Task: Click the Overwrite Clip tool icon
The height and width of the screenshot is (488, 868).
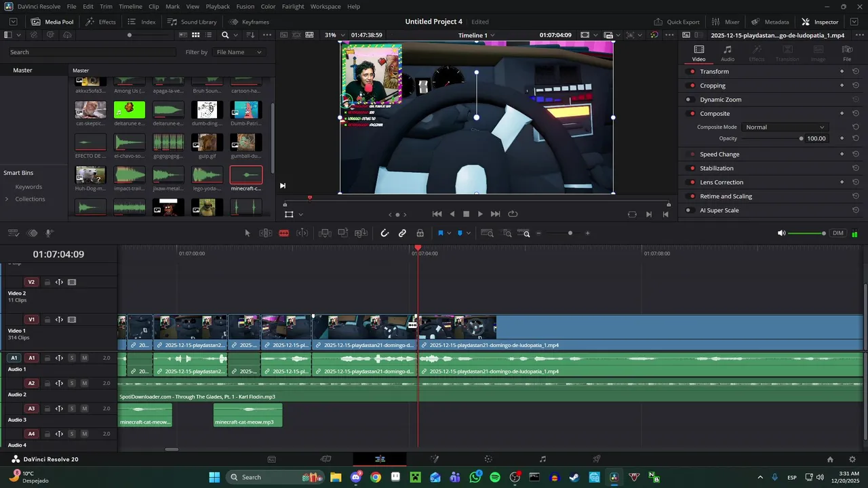Action: point(343,233)
